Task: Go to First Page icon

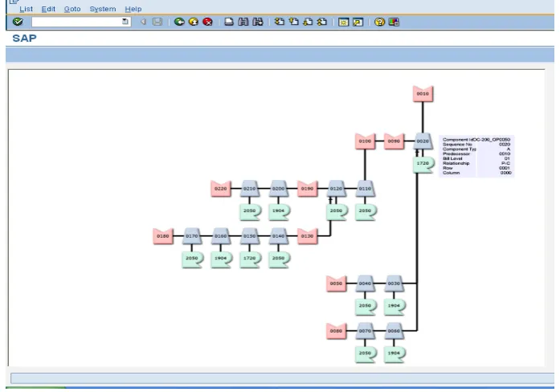Action: (x=280, y=22)
